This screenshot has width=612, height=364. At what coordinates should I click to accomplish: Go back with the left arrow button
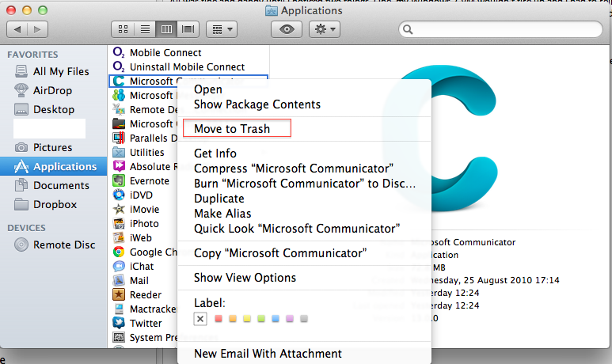pyautogui.click(x=17, y=29)
